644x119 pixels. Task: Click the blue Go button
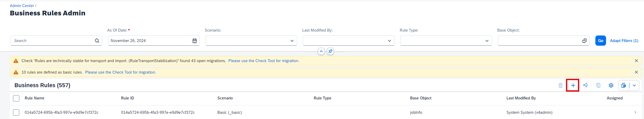click(x=601, y=41)
